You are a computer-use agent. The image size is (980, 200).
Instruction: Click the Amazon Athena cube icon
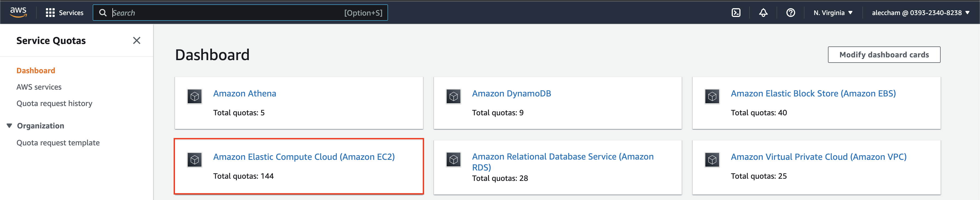tap(195, 96)
